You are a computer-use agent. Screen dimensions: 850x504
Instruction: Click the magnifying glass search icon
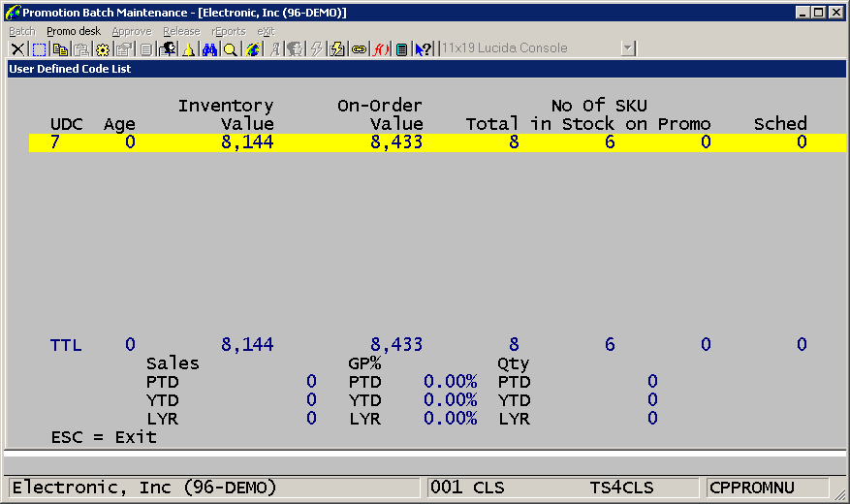231,49
